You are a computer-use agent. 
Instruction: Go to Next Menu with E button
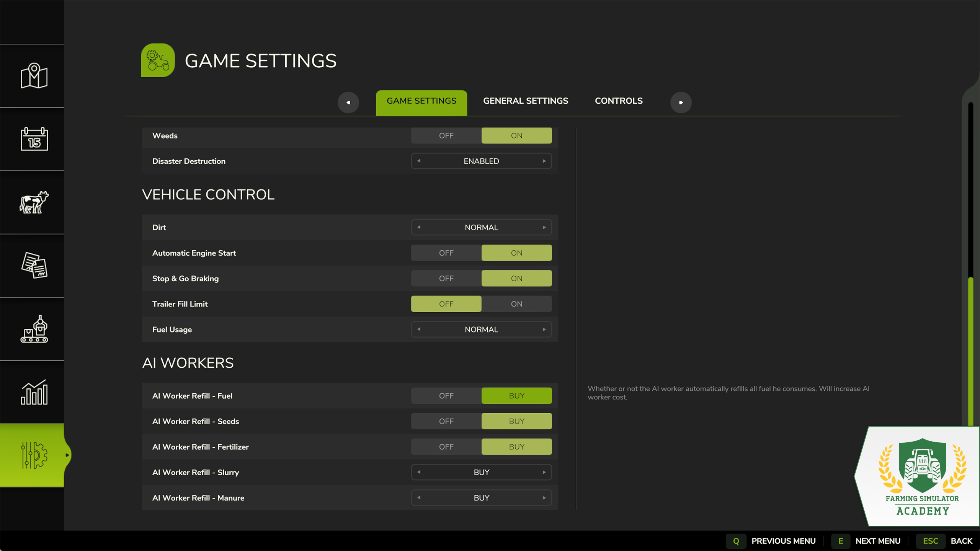[866, 541]
